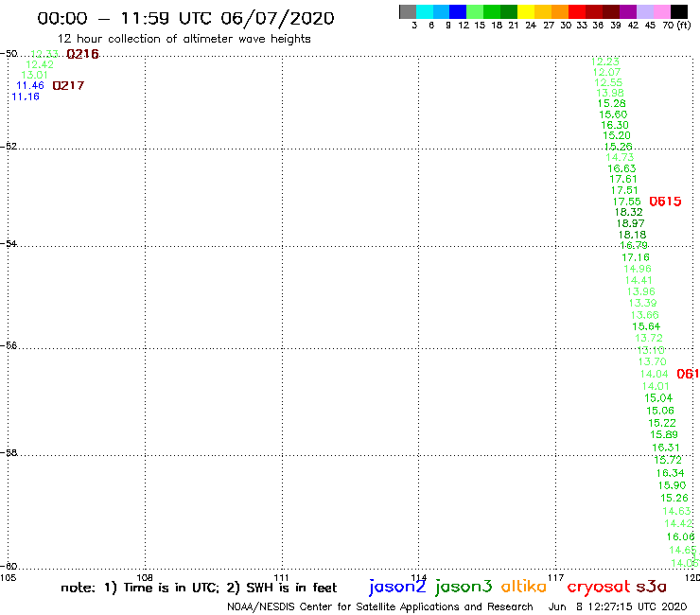Click the 14.73 wave height reading
Screen dimensions: 700x615
coord(620,157)
